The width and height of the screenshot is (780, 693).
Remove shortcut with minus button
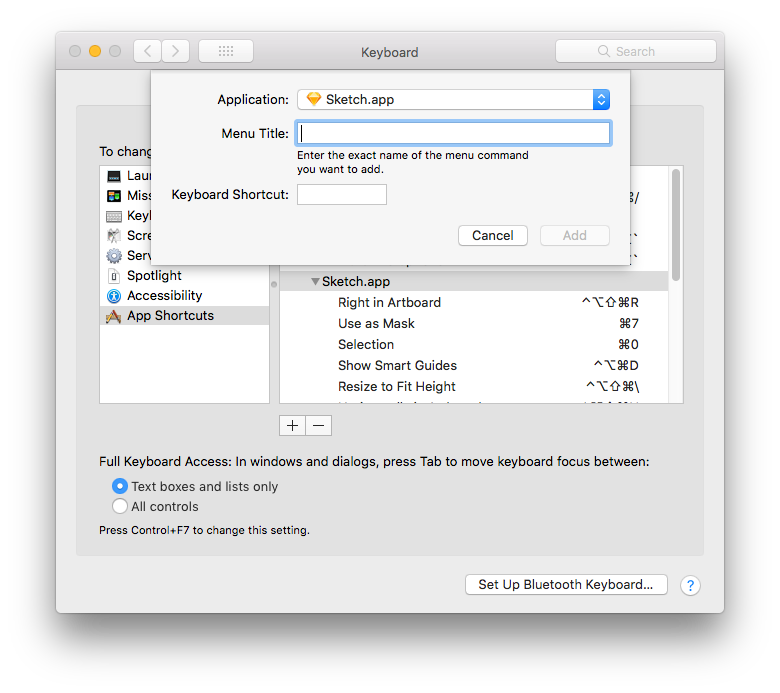point(319,426)
